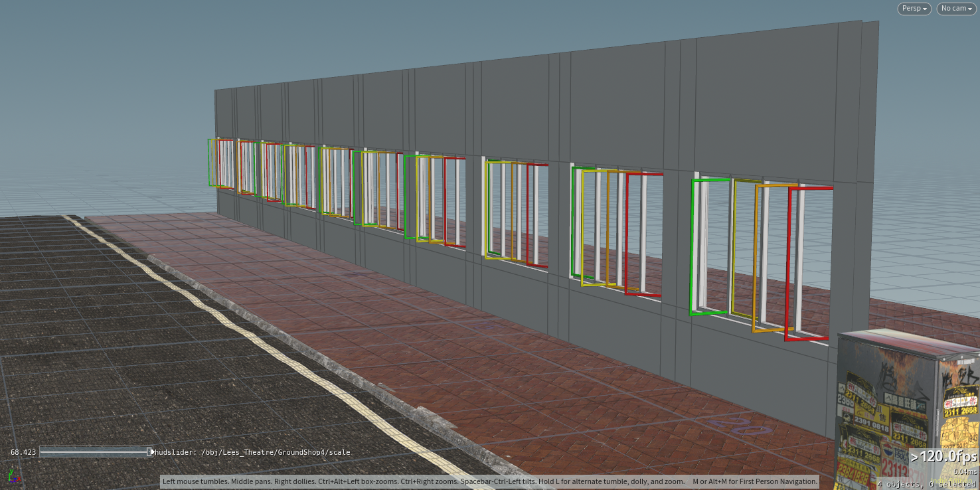Click the objects selected count text
980x490 pixels.
click(x=928, y=484)
